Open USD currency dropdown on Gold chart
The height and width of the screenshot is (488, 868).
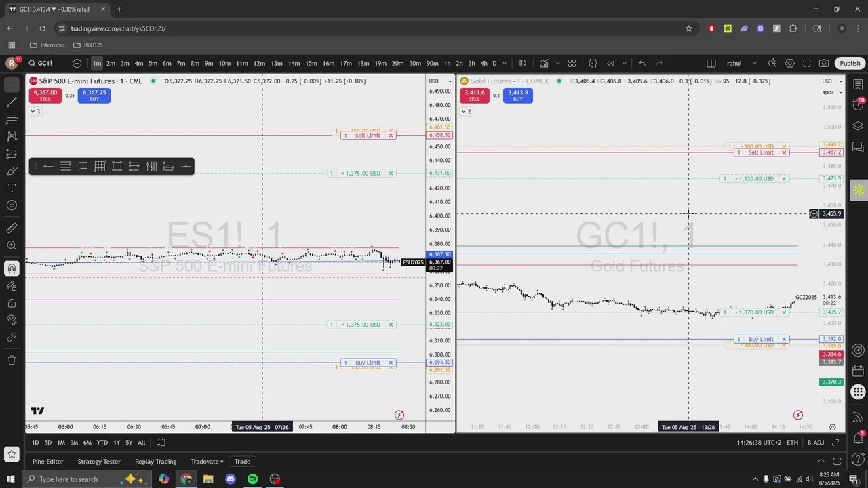pyautogui.click(x=831, y=81)
